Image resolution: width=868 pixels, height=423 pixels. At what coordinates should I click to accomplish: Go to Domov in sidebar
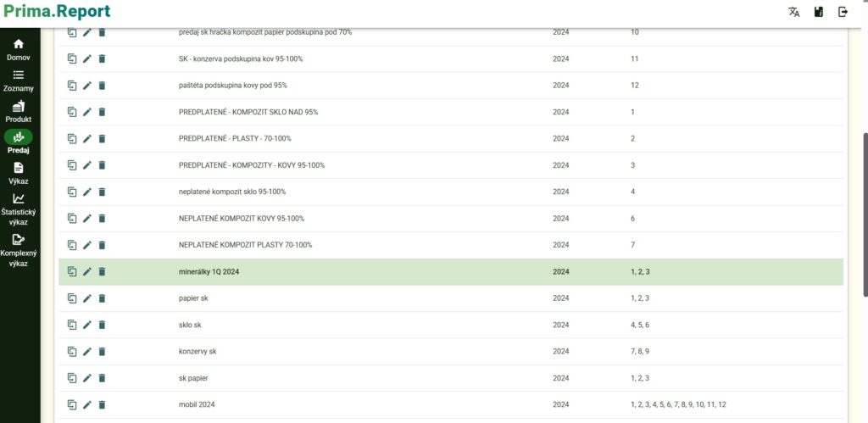pos(19,50)
